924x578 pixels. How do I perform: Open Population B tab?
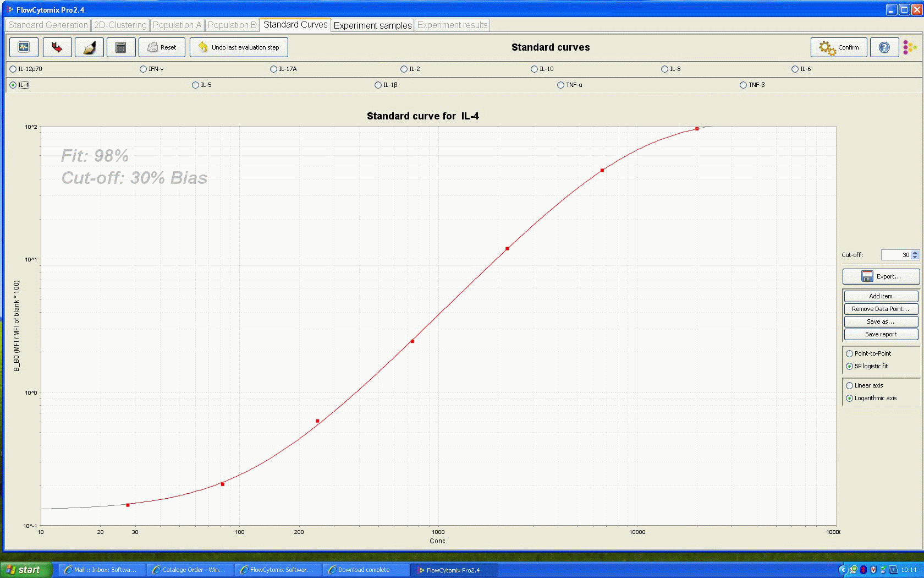coord(232,25)
